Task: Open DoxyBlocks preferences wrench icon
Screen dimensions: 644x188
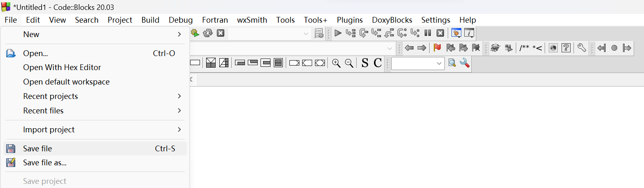Action: click(x=581, y=48)
